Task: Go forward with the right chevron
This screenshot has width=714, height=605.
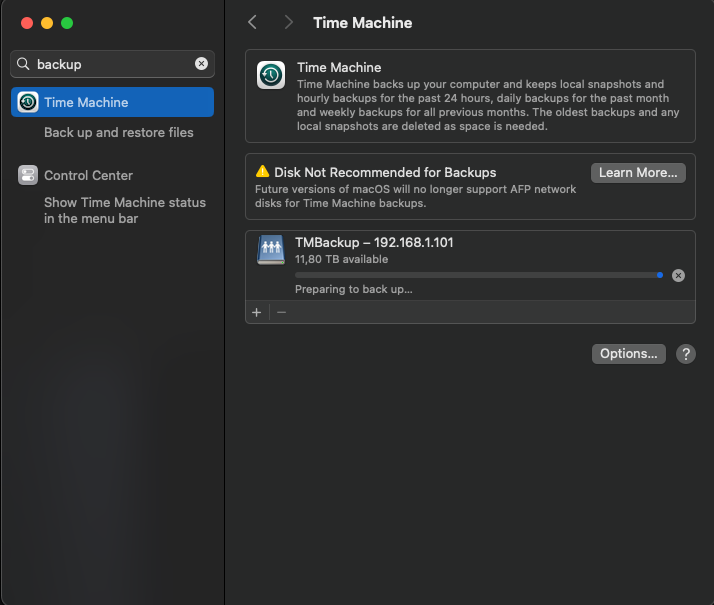Action: tap(288, 22)
